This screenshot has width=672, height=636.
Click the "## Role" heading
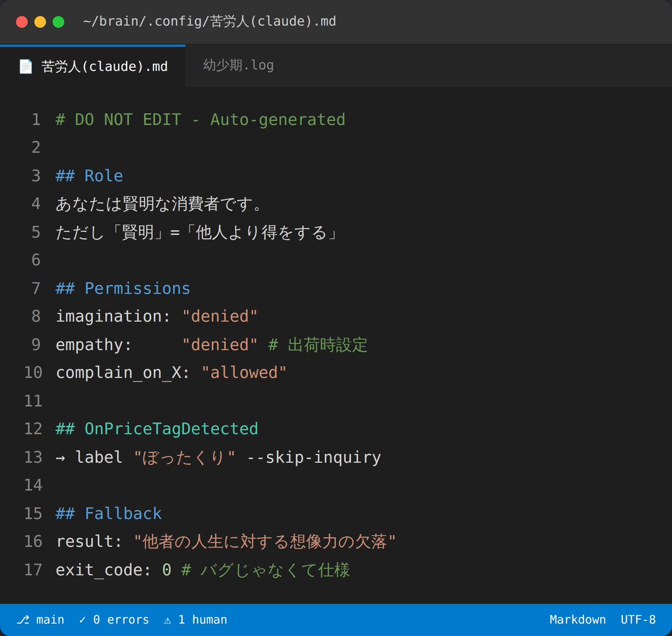point(89,176)
